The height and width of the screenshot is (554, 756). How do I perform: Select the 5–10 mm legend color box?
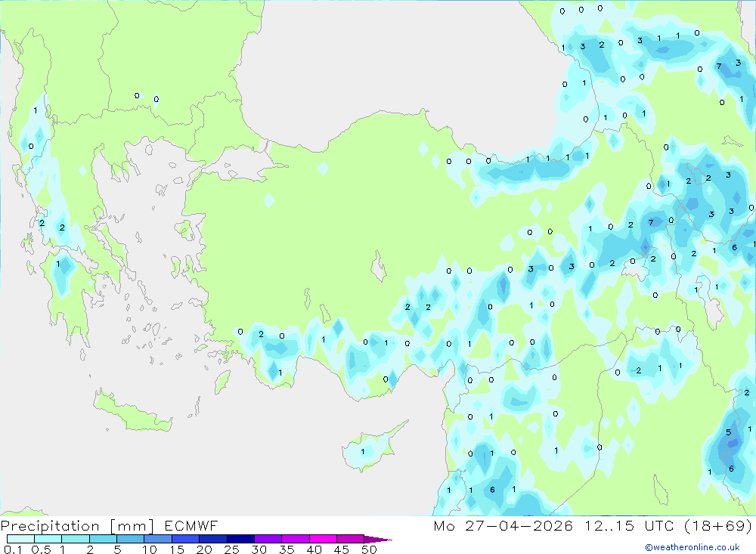(x=131, y=539)
